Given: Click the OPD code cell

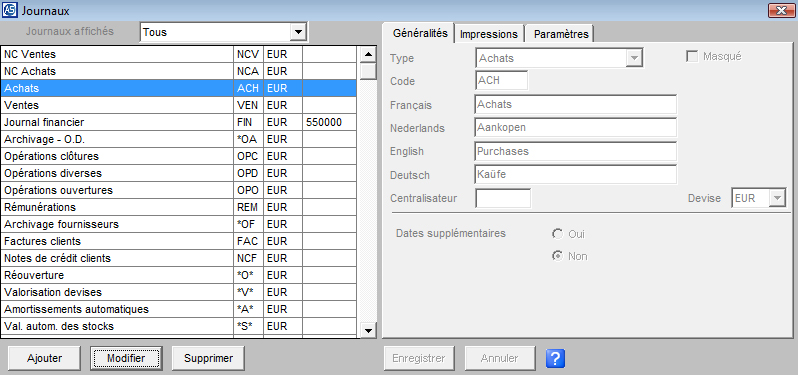Looking at the screenshot, I should 248,173.
